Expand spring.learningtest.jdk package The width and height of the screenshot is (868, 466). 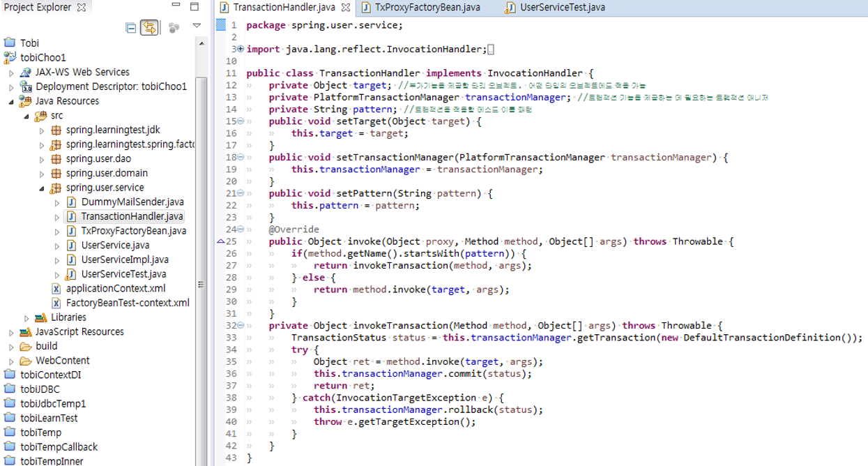point(42,130)
